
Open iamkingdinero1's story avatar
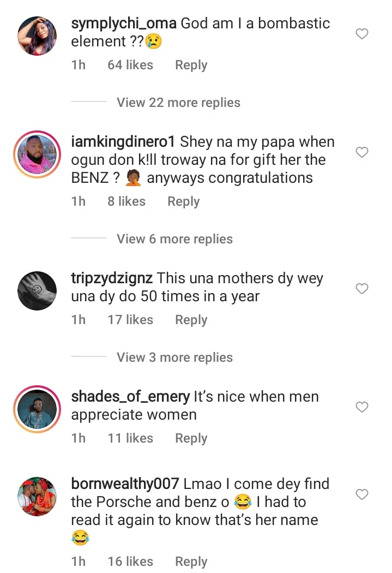[37, 154]
